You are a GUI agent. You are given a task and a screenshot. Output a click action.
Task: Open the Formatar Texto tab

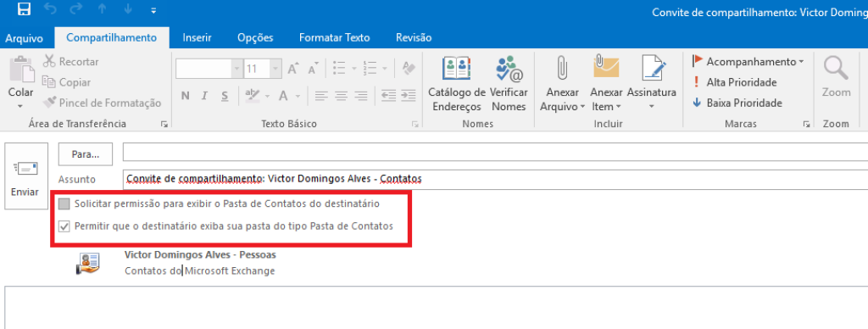334,37
